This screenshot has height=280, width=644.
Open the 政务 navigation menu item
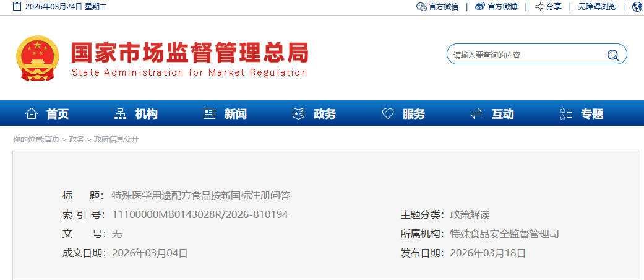325,114
